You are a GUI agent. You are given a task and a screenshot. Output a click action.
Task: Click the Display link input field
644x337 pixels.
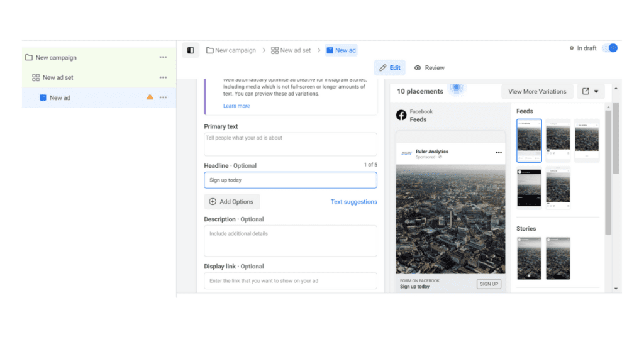tap(291, 281)
